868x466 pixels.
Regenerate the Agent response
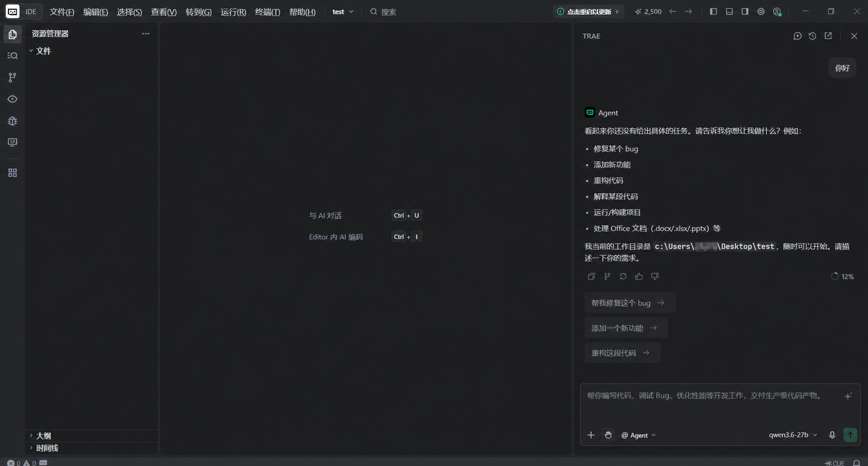click(623, 276)
